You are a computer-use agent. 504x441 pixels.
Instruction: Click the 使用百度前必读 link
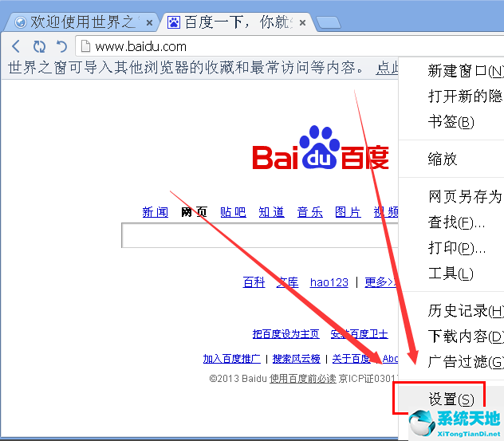[x=303, y=379]
